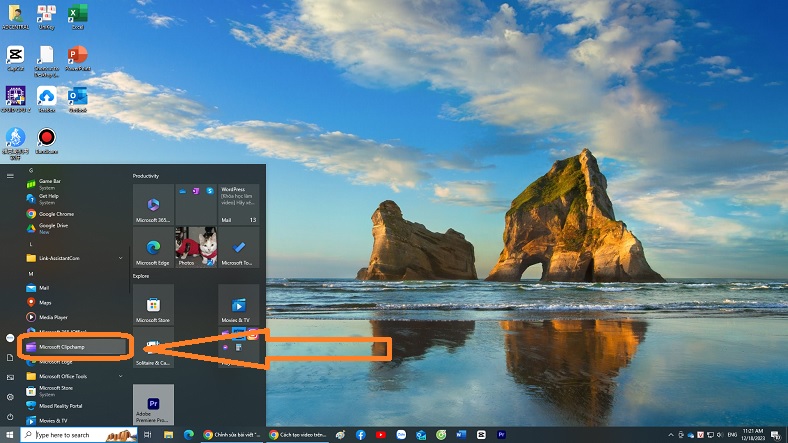Image resolution: width=788 pixels, height=443 pixels.
Task: Open Microsoft Clipchamp from the app list
Action: (75, 347)
